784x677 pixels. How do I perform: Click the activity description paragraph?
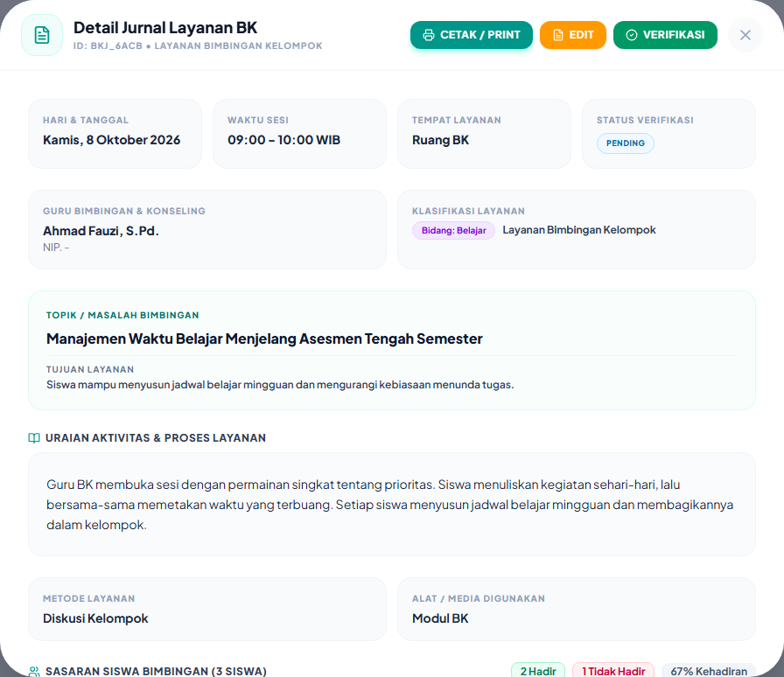point(390,505)
